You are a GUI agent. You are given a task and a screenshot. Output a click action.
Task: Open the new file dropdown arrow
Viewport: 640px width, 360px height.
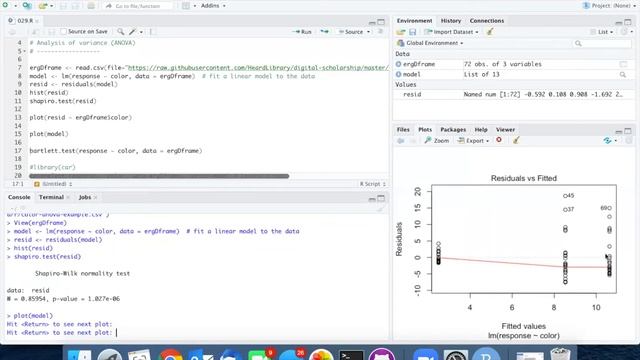[x=15, y=6]
